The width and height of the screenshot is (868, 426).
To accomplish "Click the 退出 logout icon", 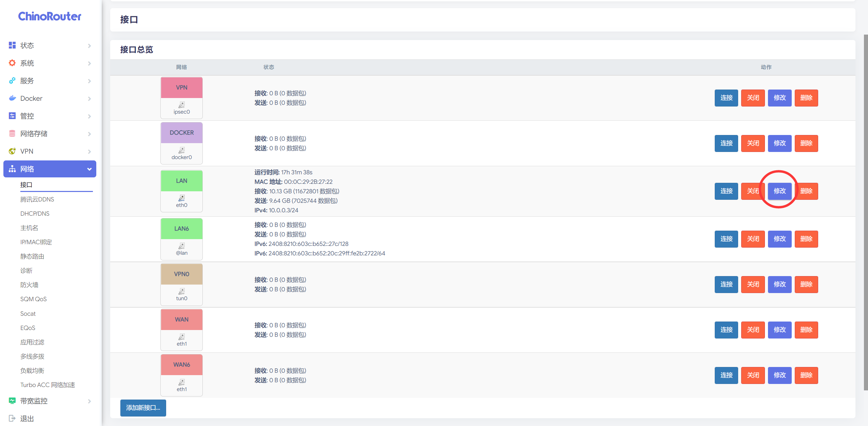I will pos(12,418).
